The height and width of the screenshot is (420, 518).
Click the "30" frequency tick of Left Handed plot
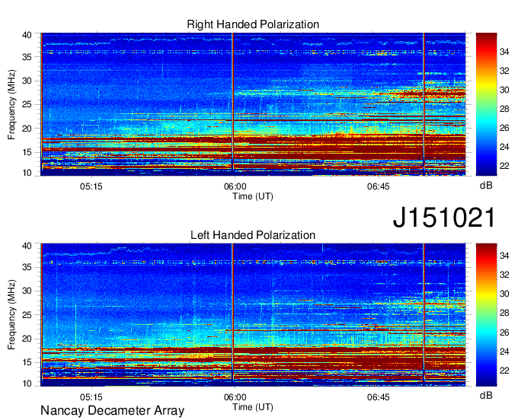[x=27, y=291]
